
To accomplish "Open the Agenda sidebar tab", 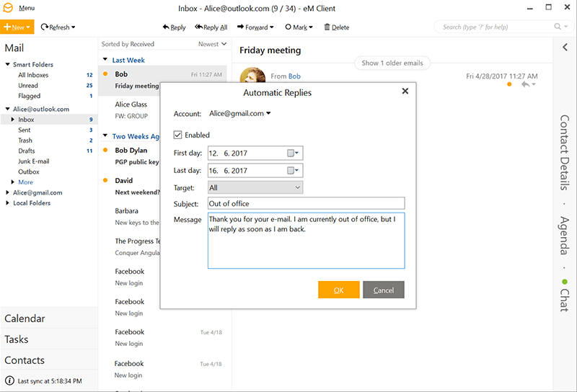I will [x=565, y=236].
